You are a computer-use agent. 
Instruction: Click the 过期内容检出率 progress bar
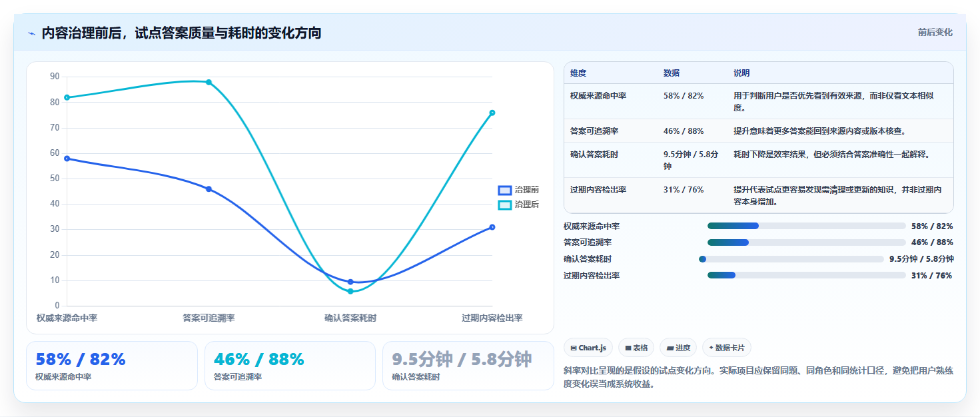tap(806, 275)
